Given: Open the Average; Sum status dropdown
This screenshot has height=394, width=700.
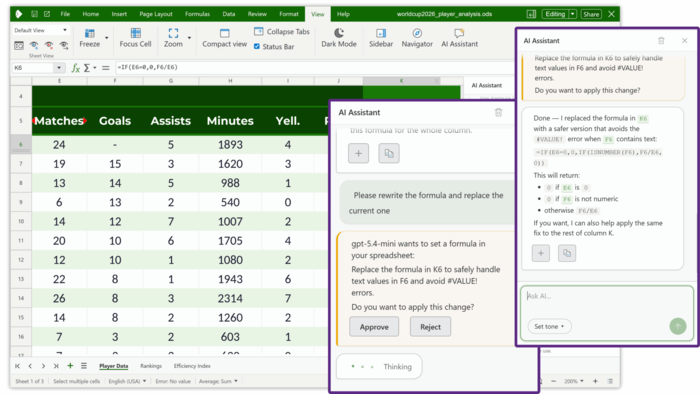Looking at the screenshot, I should (218, 381).
